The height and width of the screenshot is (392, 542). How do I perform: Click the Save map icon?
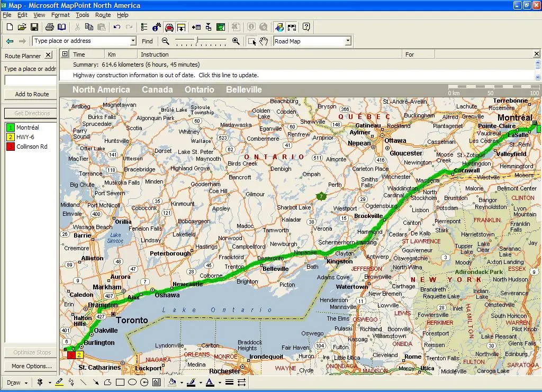[34, 27]
